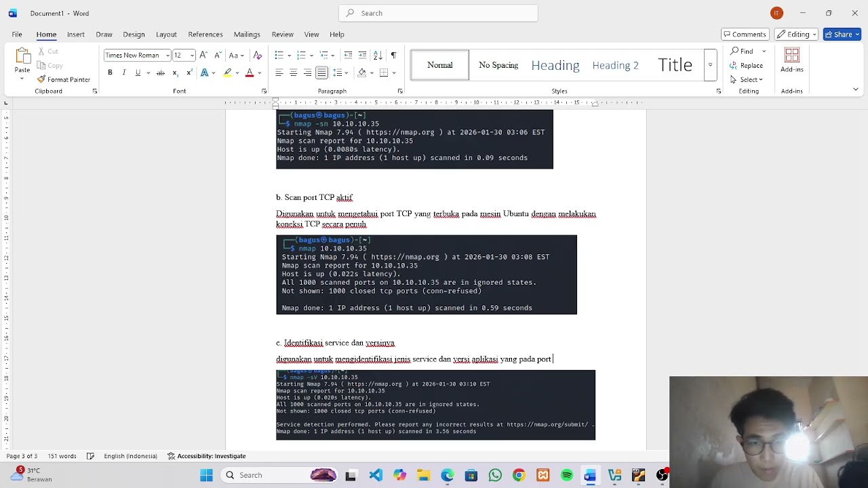Apply text highlight color
Screen dimensions: 868x488
228,73
